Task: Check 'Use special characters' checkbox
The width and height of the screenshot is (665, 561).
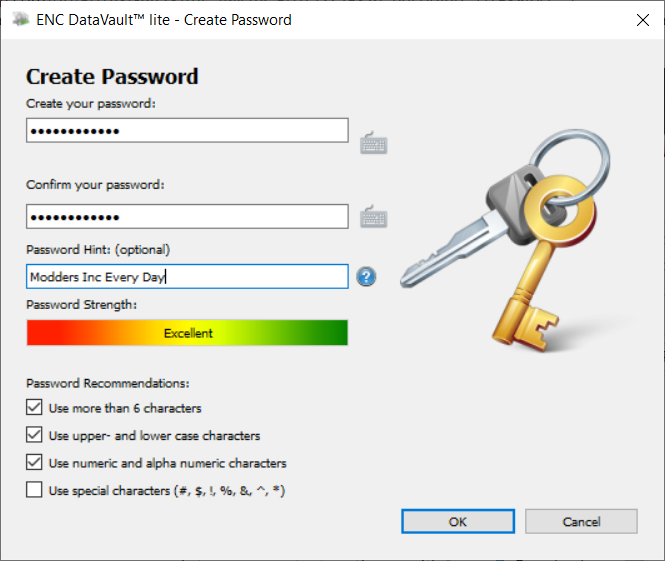Action: coord(34,490)
